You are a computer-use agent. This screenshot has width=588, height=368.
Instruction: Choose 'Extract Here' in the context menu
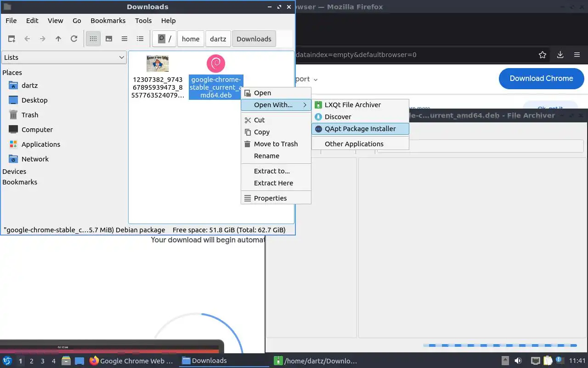click(276, 183)
